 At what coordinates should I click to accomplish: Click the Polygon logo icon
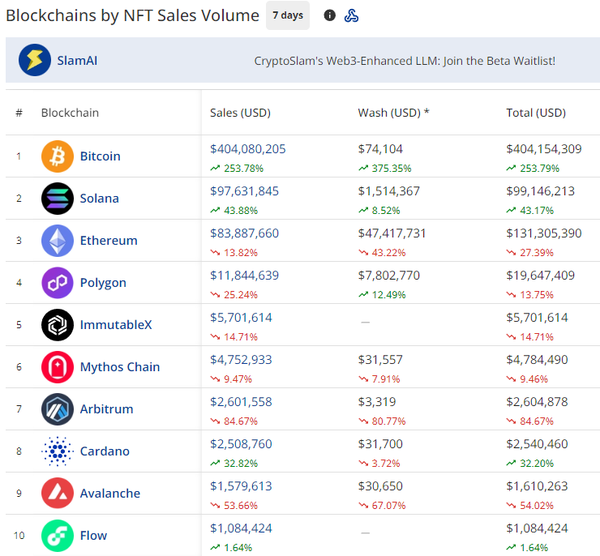57,283
